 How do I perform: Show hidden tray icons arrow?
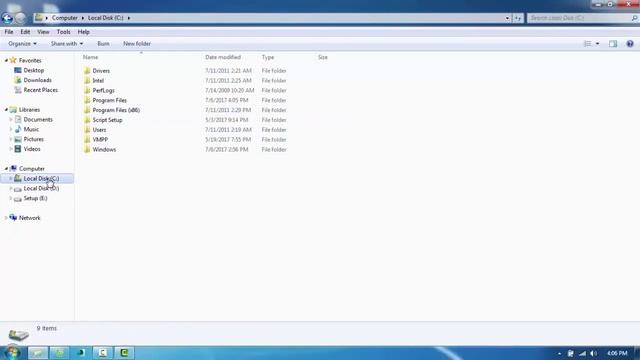tap(559, 353)
